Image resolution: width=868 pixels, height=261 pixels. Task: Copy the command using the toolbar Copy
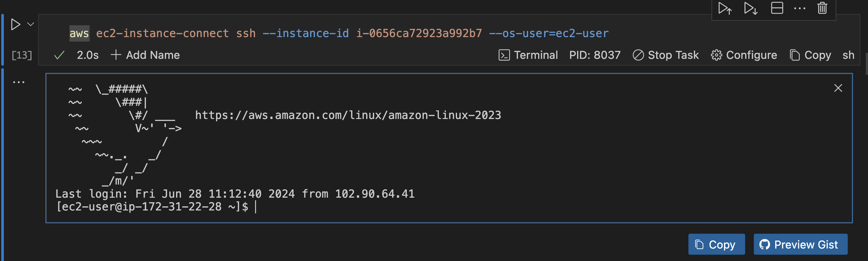[x=810, y=55]
